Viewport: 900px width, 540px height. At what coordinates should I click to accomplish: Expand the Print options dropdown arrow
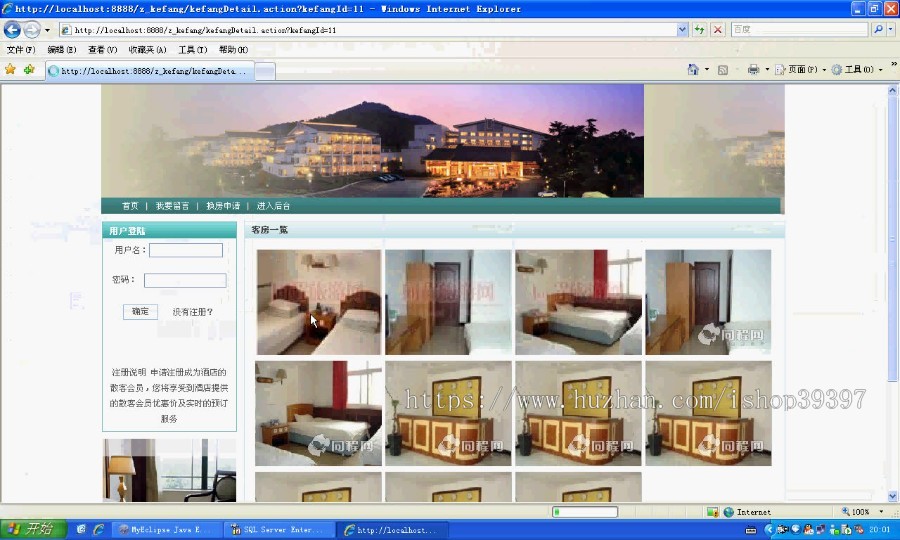tap(767, 70)
